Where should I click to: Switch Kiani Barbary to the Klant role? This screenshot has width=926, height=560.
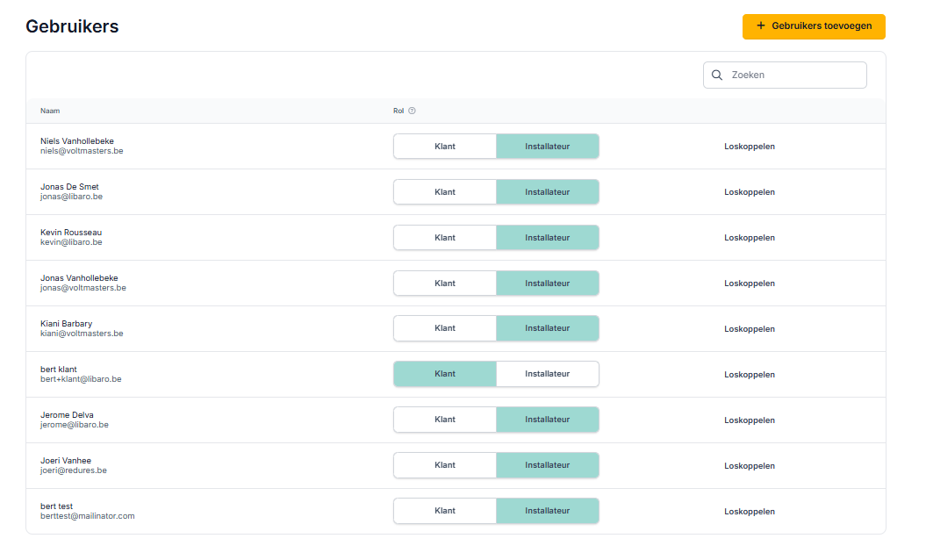(x=445, y=327)
